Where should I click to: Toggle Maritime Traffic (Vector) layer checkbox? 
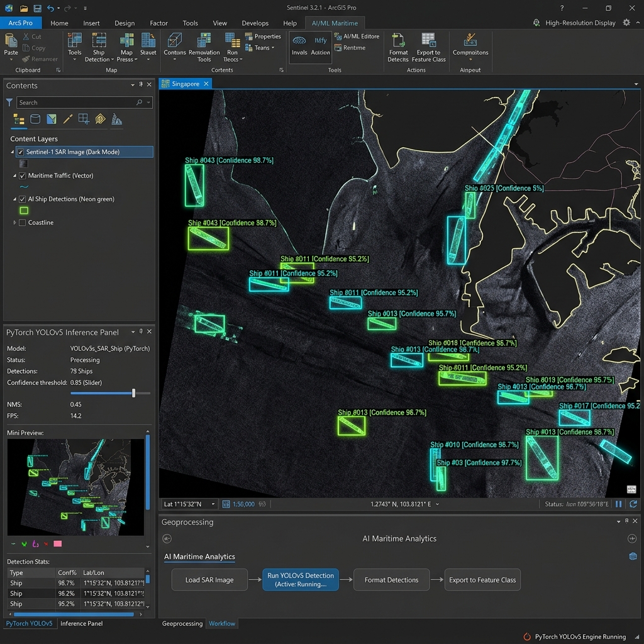(22, 176)
